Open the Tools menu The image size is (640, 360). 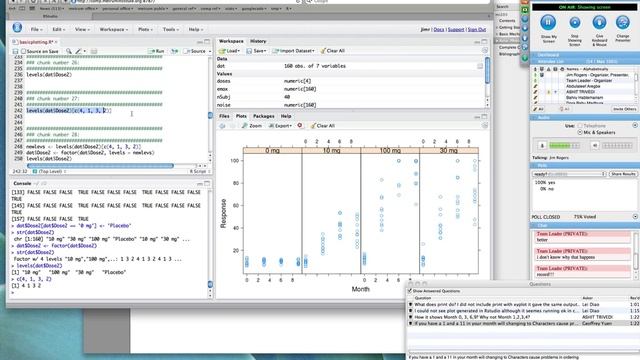point(170,29)
